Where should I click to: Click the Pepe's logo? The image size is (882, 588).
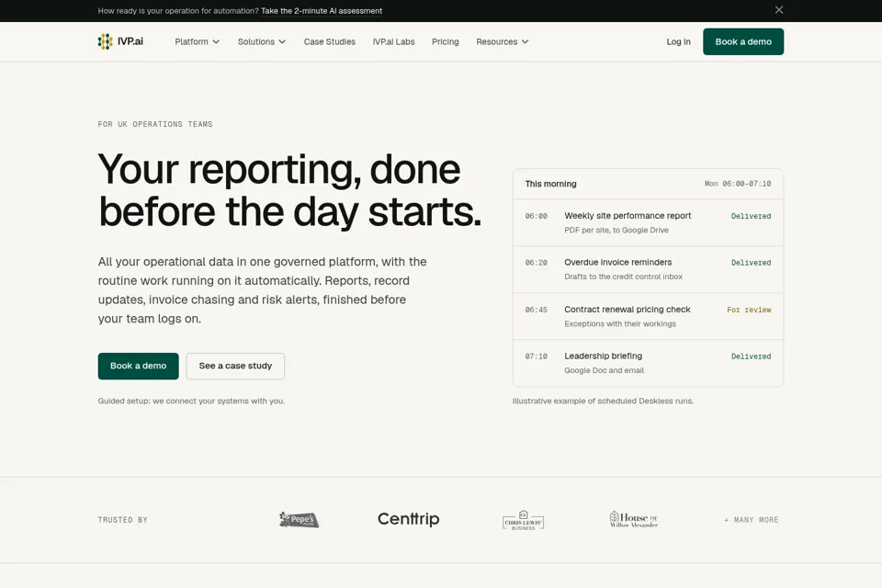[300, 519]
